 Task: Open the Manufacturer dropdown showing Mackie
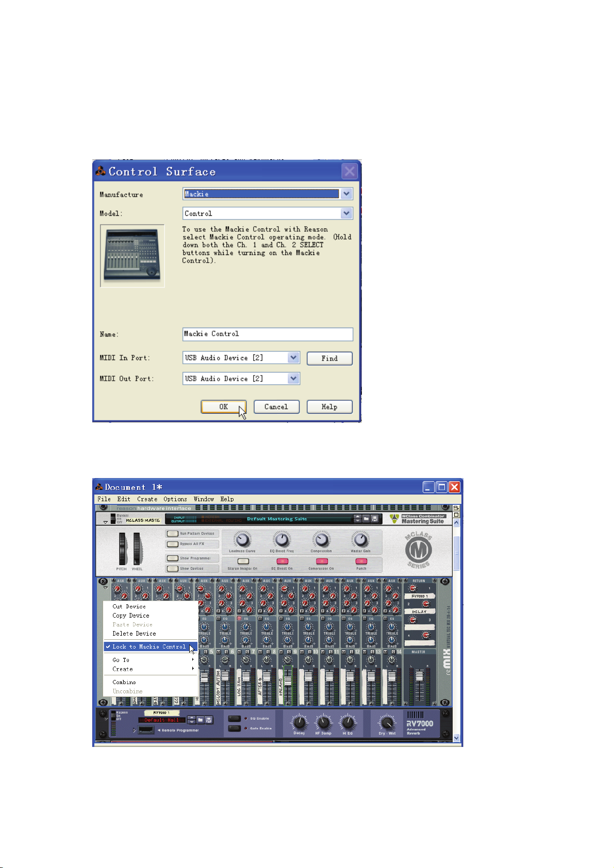pyautogui.click(x=347, y=194)
